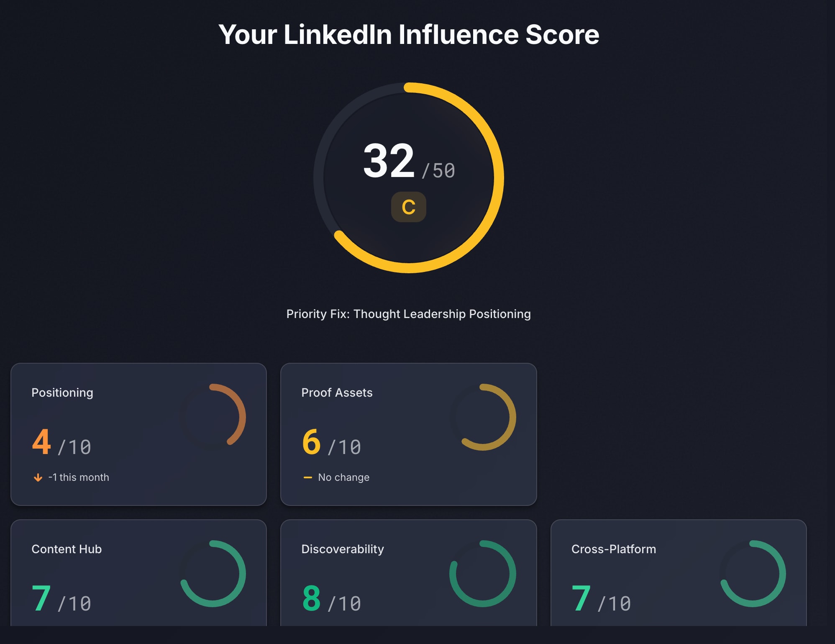Click the Discoverability 8 score value

(x=311, y=598)
